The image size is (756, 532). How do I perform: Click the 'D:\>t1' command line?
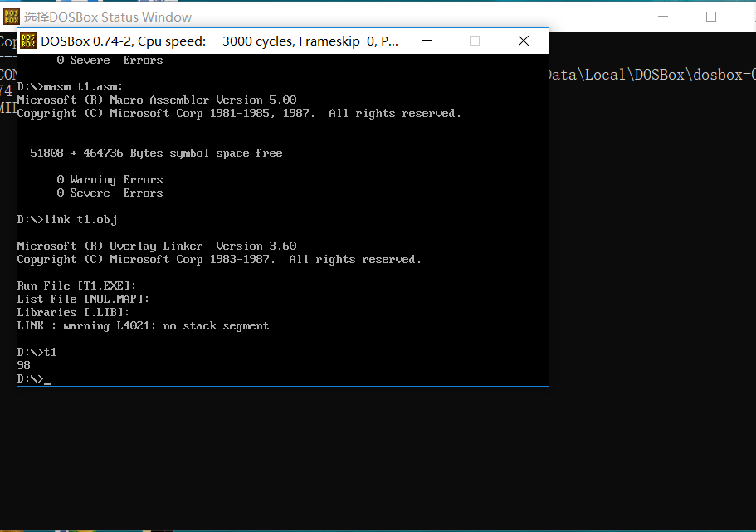click(37, 352)
